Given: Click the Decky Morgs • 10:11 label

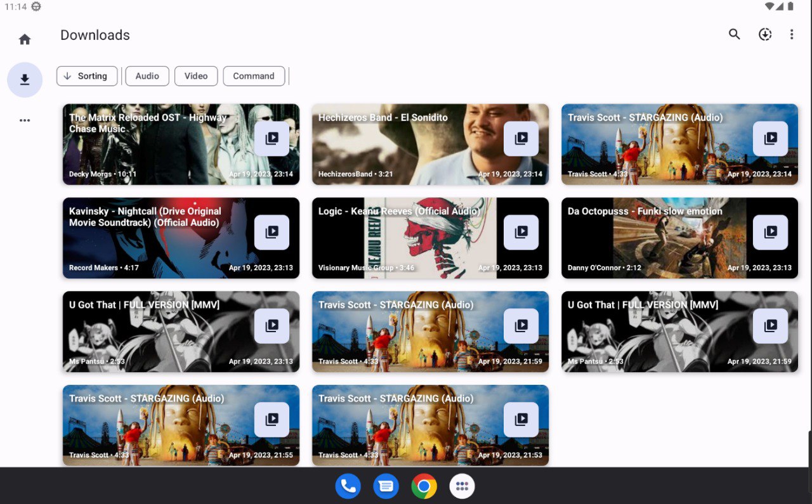Looking at the screenshot, I should click(x=103, y=174).
